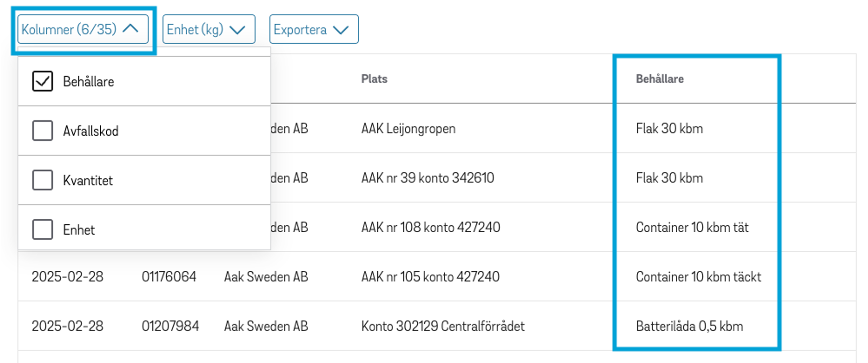Click the chevron icon on Exportera
The width and height of the screenshot is (868, 363).
(x=341, y=30)
